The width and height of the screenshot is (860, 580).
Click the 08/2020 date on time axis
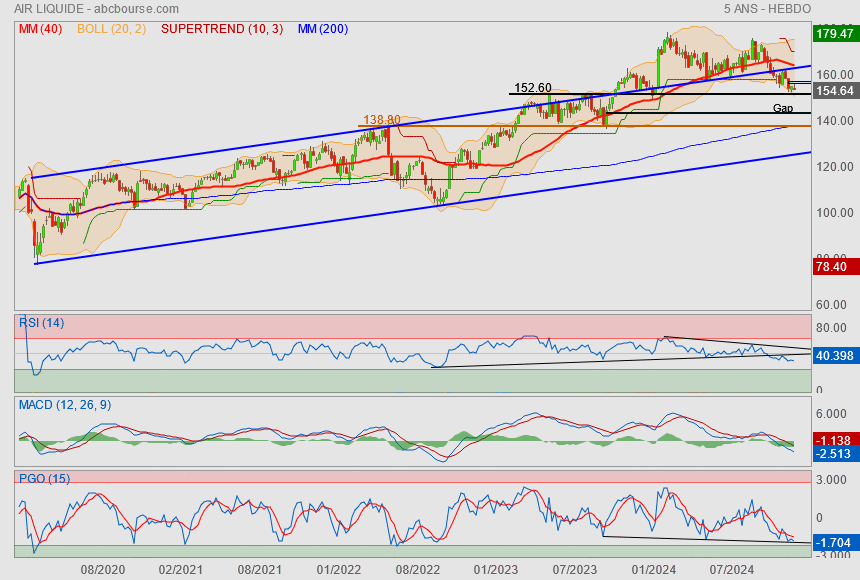tap(103, 570)
